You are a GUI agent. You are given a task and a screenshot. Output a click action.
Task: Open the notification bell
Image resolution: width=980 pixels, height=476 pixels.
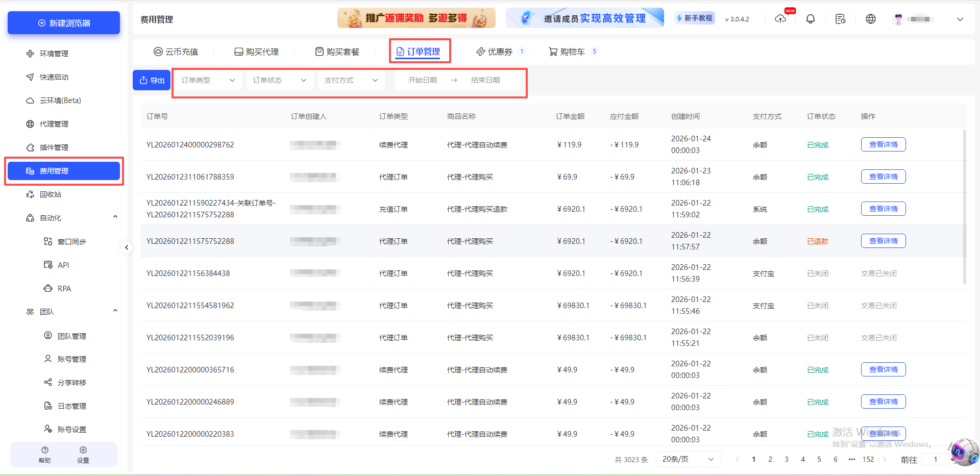810,18
